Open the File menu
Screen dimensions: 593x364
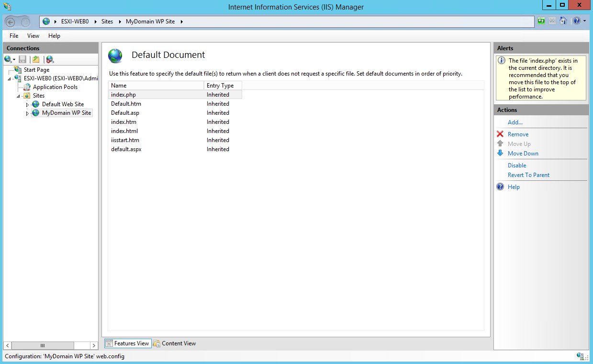pyautogui.click(x=14, y=36)
